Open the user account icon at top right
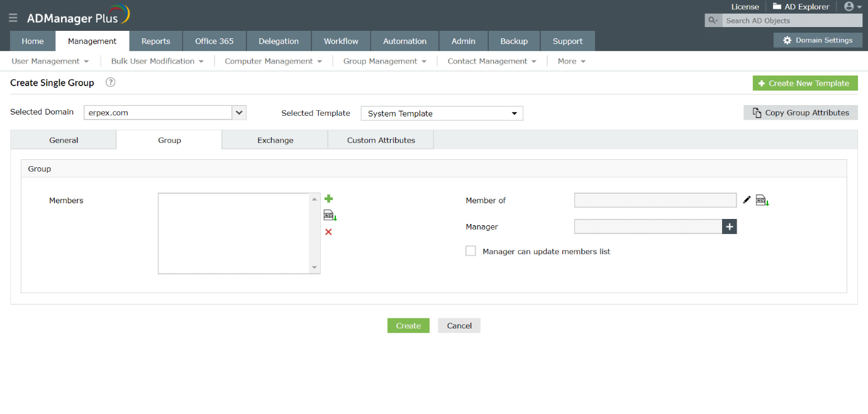The image size is (868, 414). pyautogui.click(x=853, y=6)
